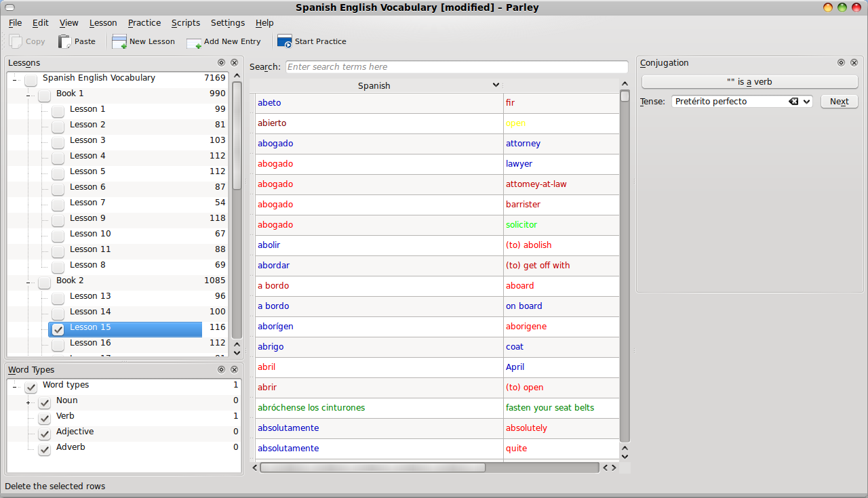
Task: Check the Lesson 5 checkbox
Action: point(58,173)
